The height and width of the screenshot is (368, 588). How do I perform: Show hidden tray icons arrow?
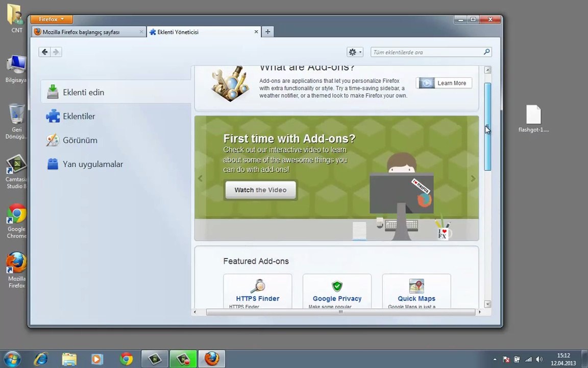point(495,359)
